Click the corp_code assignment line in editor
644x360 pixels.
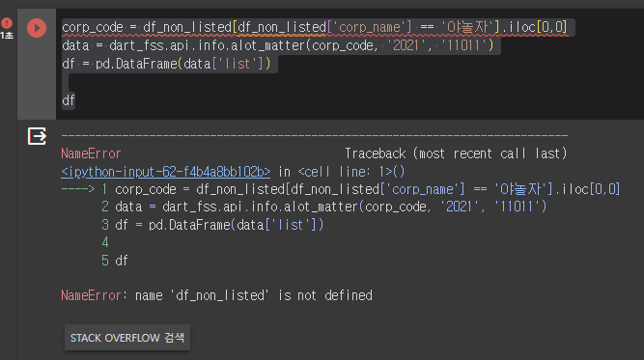pos(315,27)
